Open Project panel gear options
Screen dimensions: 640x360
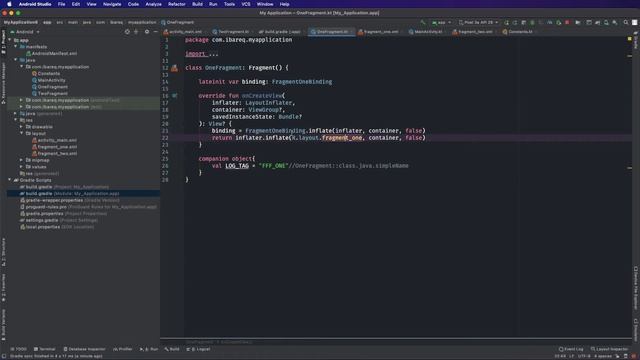tap(147, 32)
